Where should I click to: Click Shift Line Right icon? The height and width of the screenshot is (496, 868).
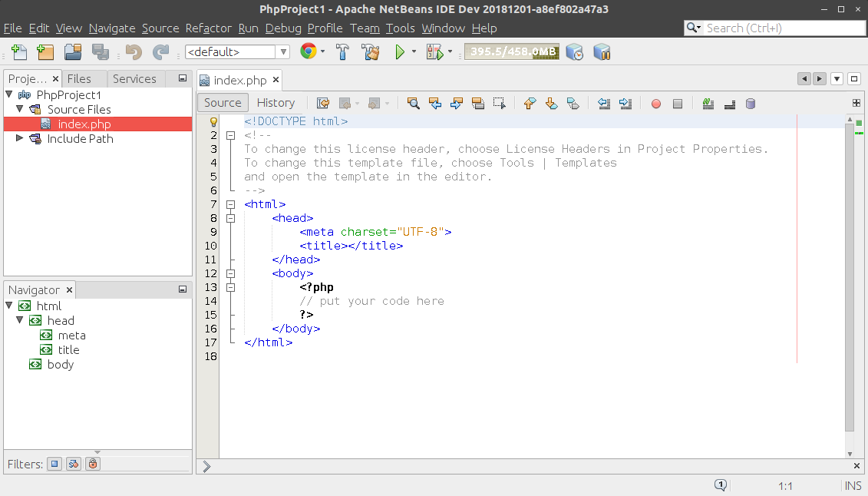click(625, 103)
